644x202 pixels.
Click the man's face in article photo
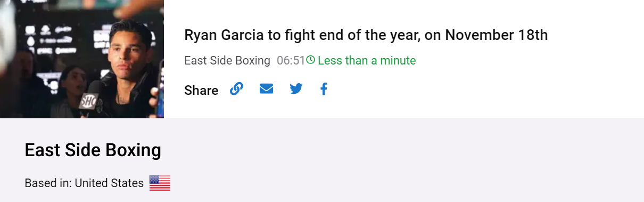[x=127, y=52]
